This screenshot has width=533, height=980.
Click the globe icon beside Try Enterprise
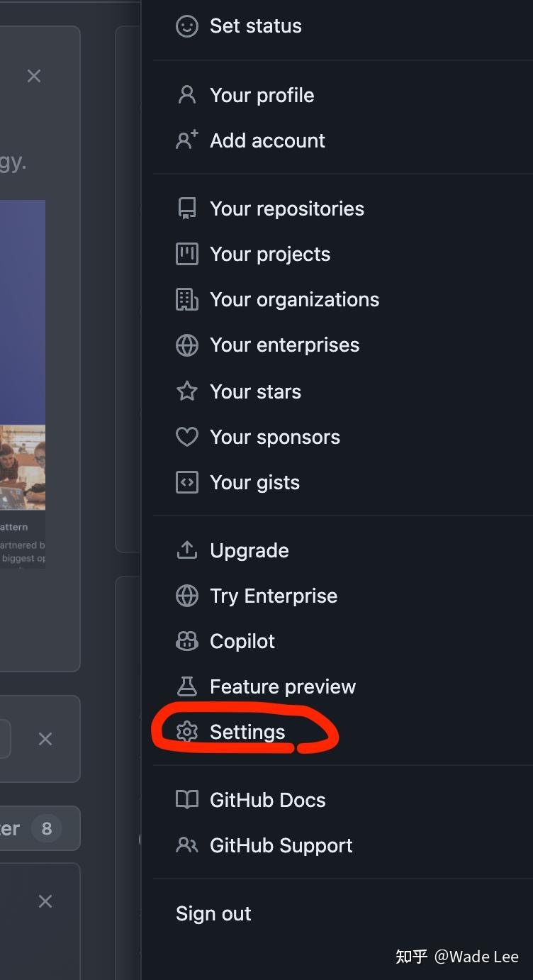186,596
